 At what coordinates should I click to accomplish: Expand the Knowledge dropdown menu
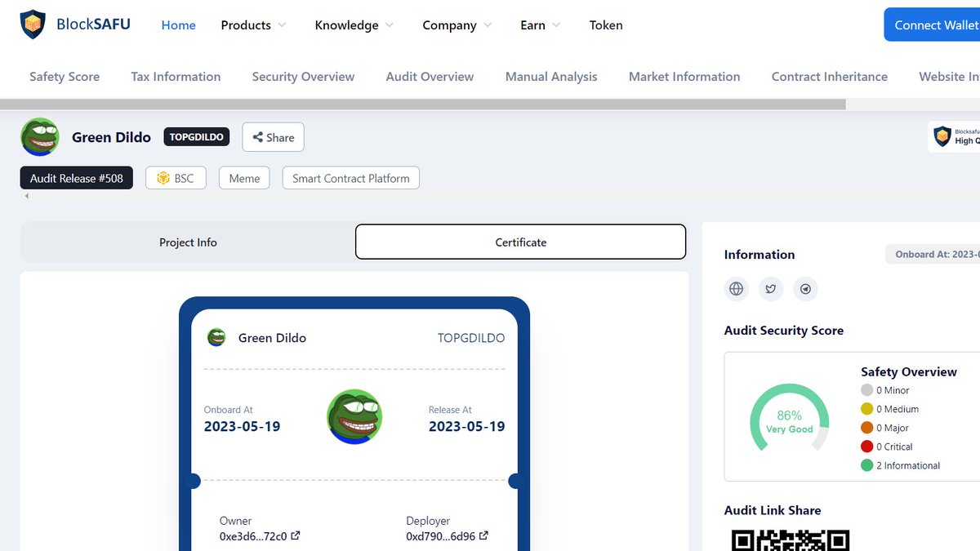pyautogui.click(x=354, y=25)
